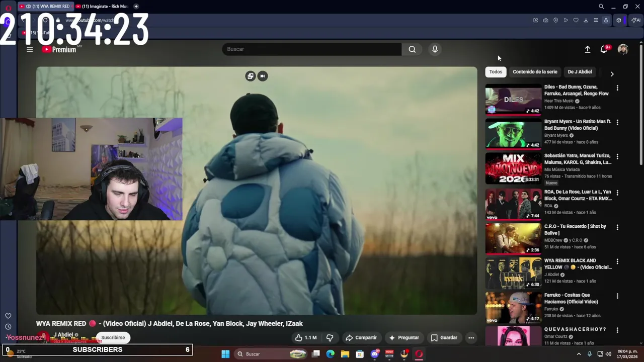Screen dimensions: 644x362
Task: Open Farruko Cositas Que Haciamos title
Action: 571,299
